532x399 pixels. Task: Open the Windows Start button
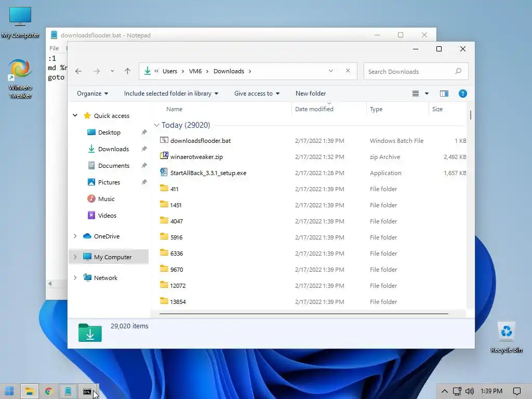9,391
